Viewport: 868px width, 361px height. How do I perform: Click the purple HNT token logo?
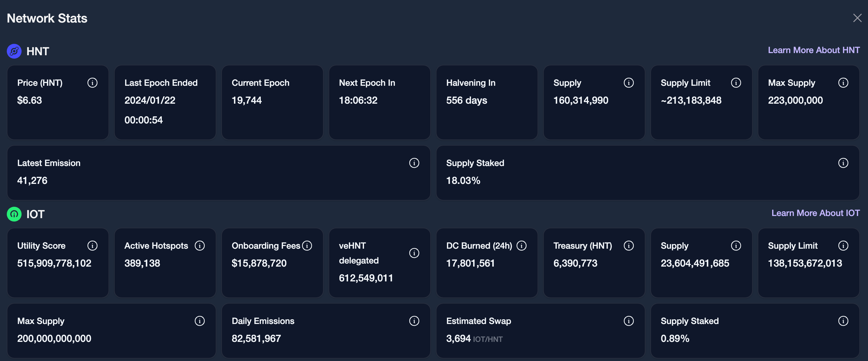pyautogui.click(x=14, y=51)
